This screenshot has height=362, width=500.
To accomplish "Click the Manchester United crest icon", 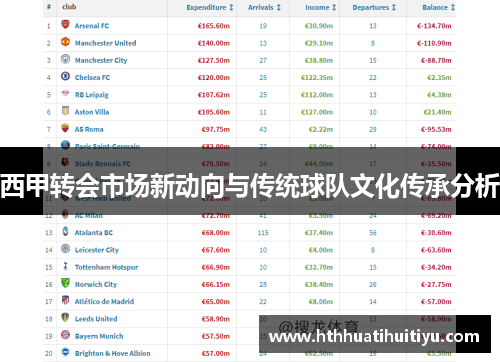I will (65, 42).
